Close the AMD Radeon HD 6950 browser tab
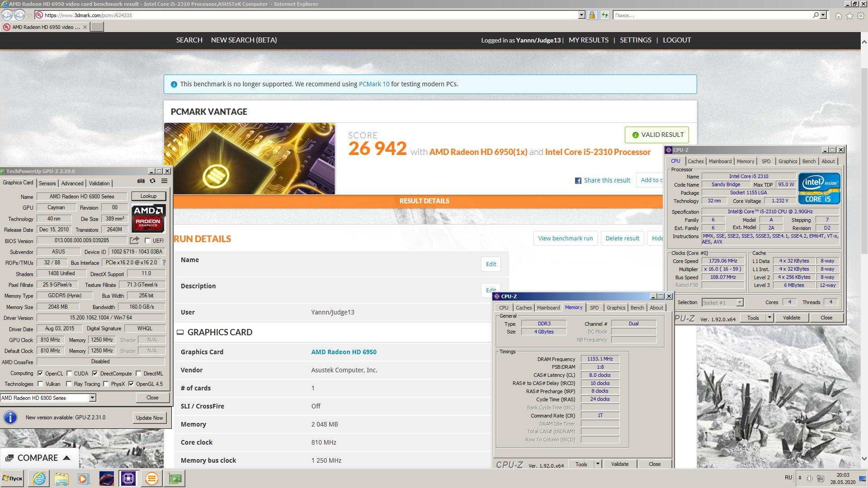Screen dimensions: 868x488 (85, 27)
